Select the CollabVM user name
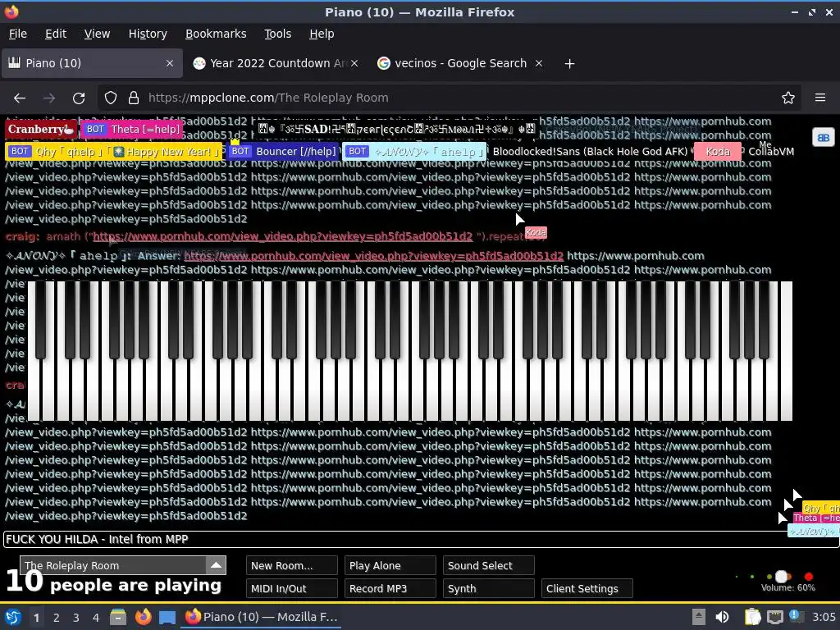840x630 pixels. point(770,152)
